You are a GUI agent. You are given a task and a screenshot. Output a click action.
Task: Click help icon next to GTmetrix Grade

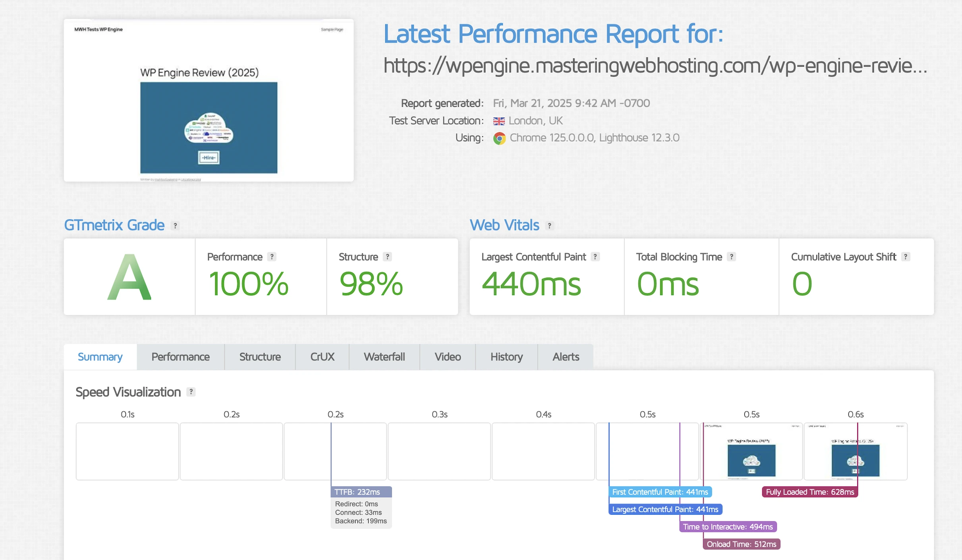(x=175, y=226)
